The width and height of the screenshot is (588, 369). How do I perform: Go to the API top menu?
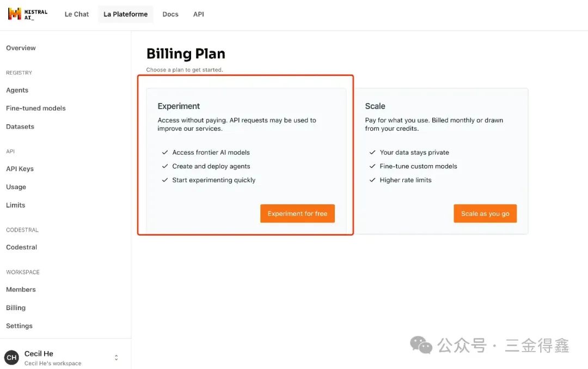click(x=199, y=14)
